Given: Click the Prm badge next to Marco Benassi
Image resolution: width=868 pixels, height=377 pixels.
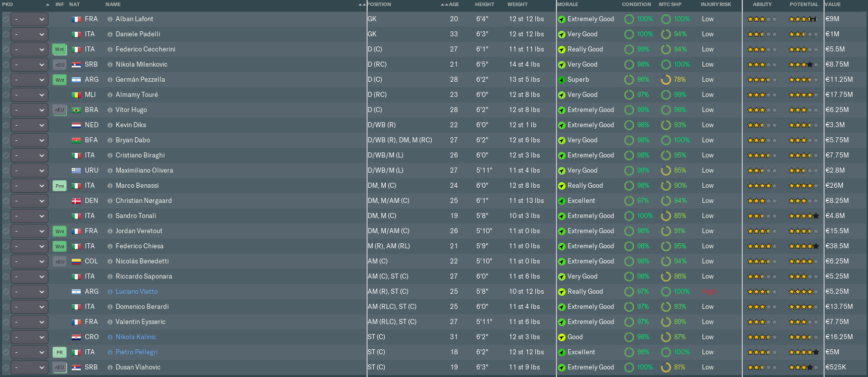Looking at the screenshot, I should click(60, 186).
